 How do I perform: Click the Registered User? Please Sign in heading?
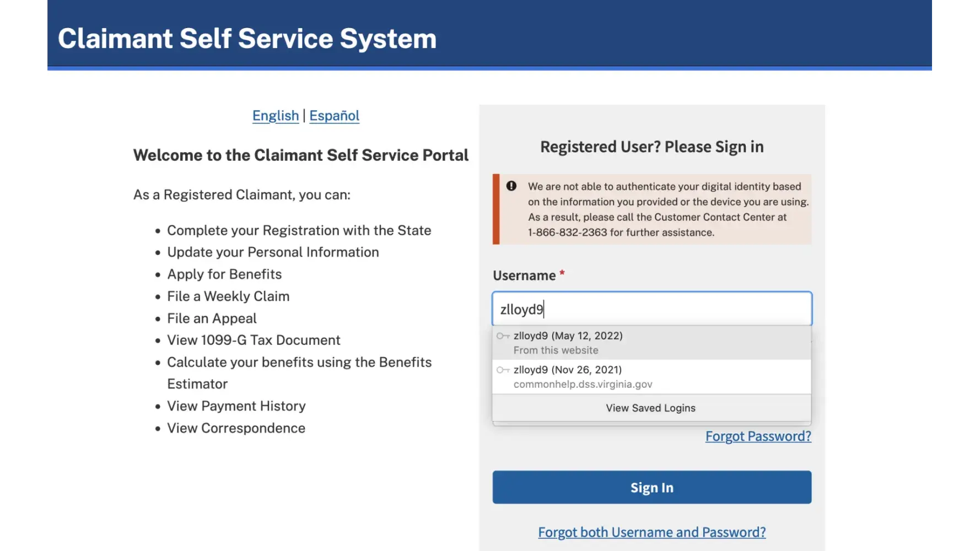coord(651,147)
